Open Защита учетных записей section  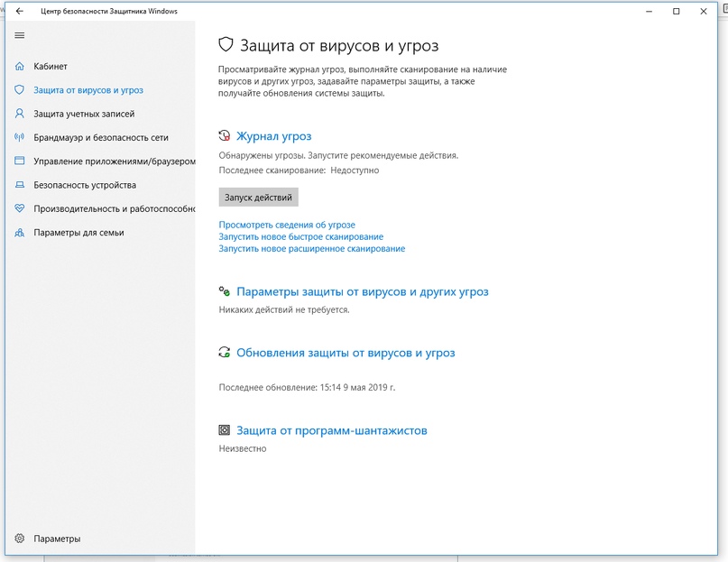point(84,114)
